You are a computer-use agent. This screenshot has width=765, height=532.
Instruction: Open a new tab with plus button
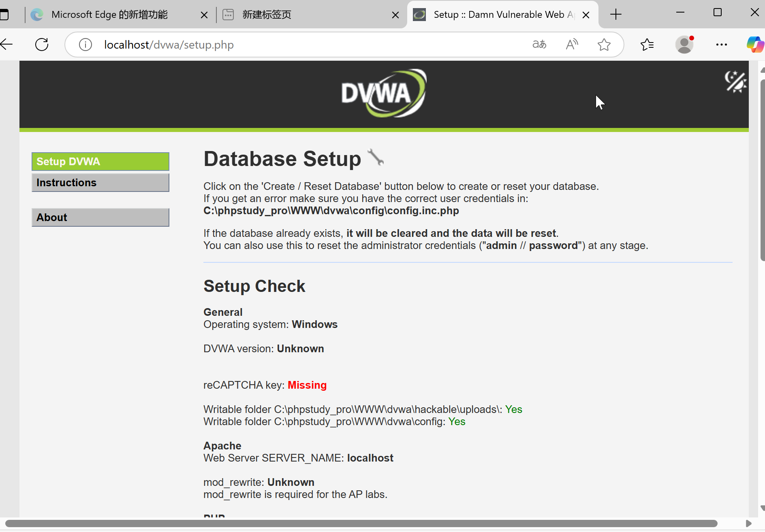(616, 15)
